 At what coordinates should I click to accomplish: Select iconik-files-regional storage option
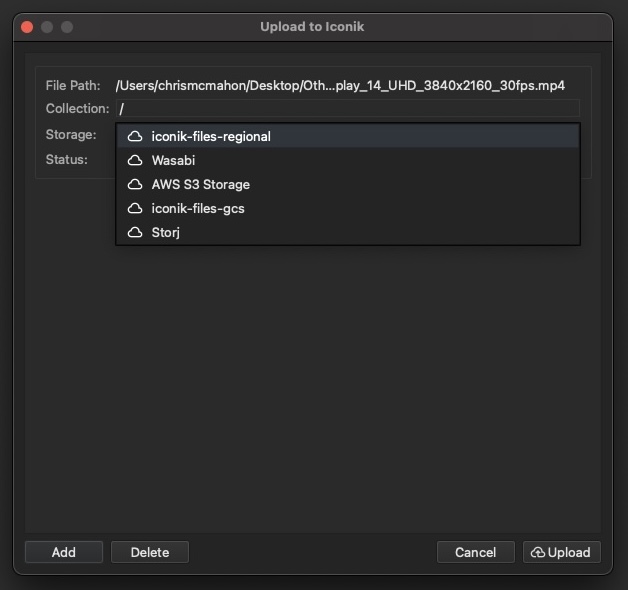point(211,136)
